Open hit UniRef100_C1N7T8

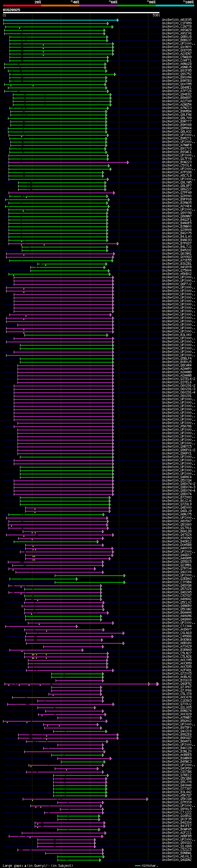tap(177, 26)
